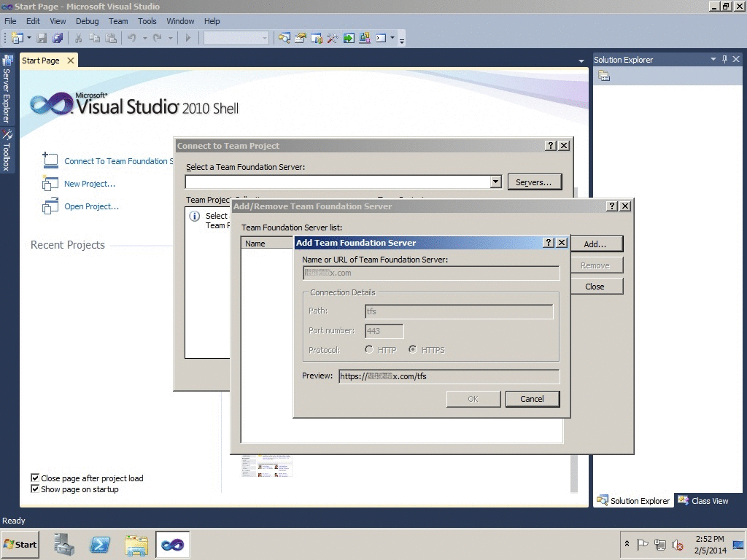Open the Team menu
The image size is (747, 560).
[x=118, y=21]
